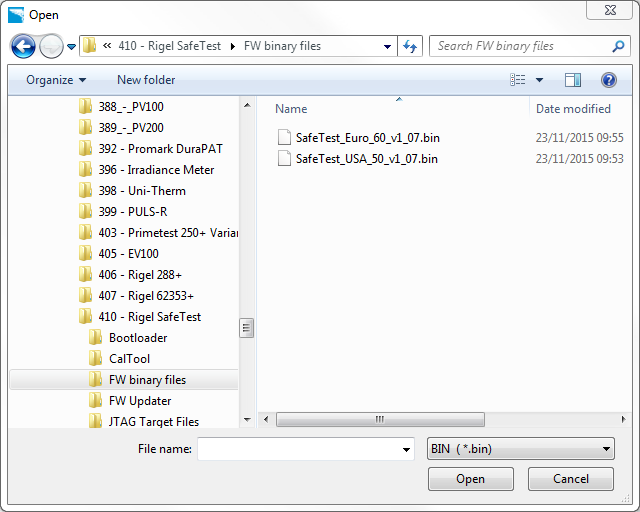The width and height of the screenshot is (640, 512).
Task: Select the '410 - Rigel SafeTest' breadcrumb
Action: [x=169, y=46]
